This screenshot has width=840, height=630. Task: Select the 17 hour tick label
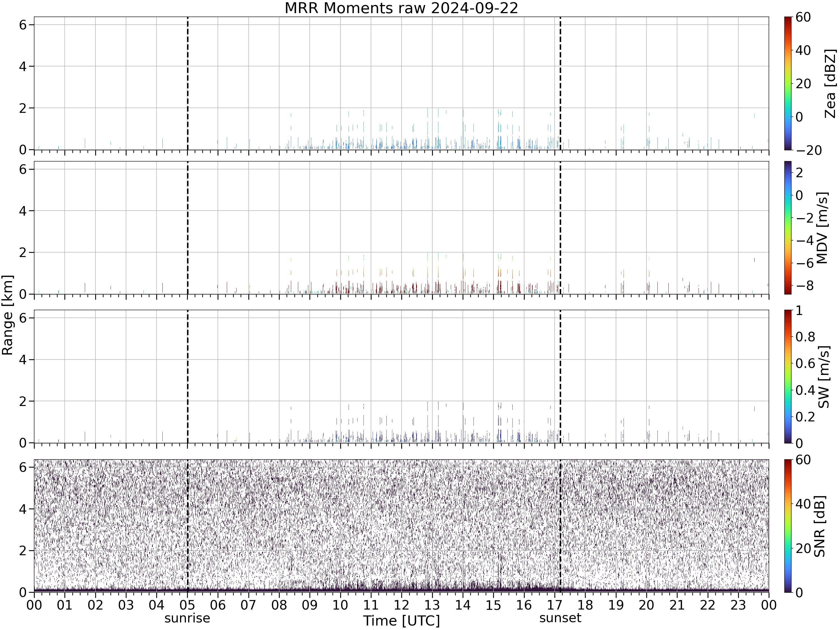[x=554, y=605]
